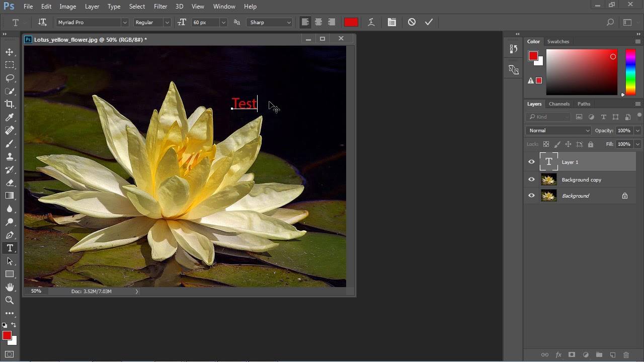Open the Myriad Pro font dropdown

click(x=124, y=23)
